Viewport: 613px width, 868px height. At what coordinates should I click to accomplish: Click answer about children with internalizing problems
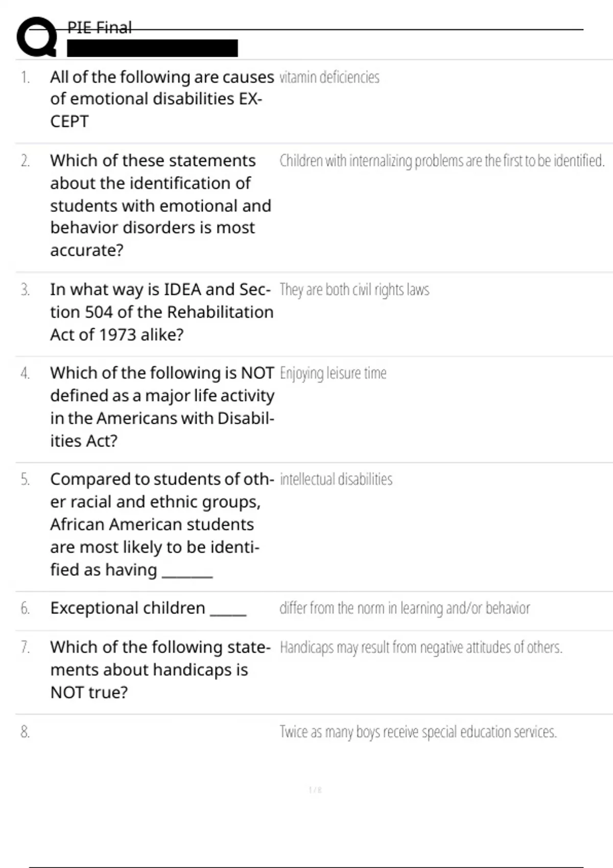(x=442, y=161)
